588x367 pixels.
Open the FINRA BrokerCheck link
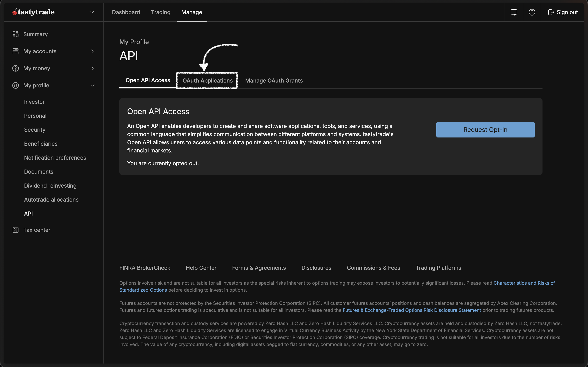(x=145, y=268)
